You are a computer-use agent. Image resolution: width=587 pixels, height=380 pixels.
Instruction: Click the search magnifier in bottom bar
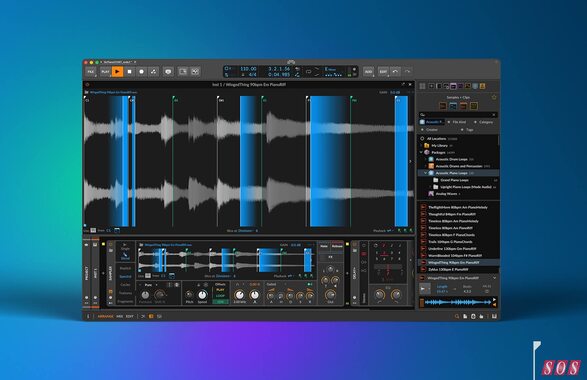tap(457, 316)
